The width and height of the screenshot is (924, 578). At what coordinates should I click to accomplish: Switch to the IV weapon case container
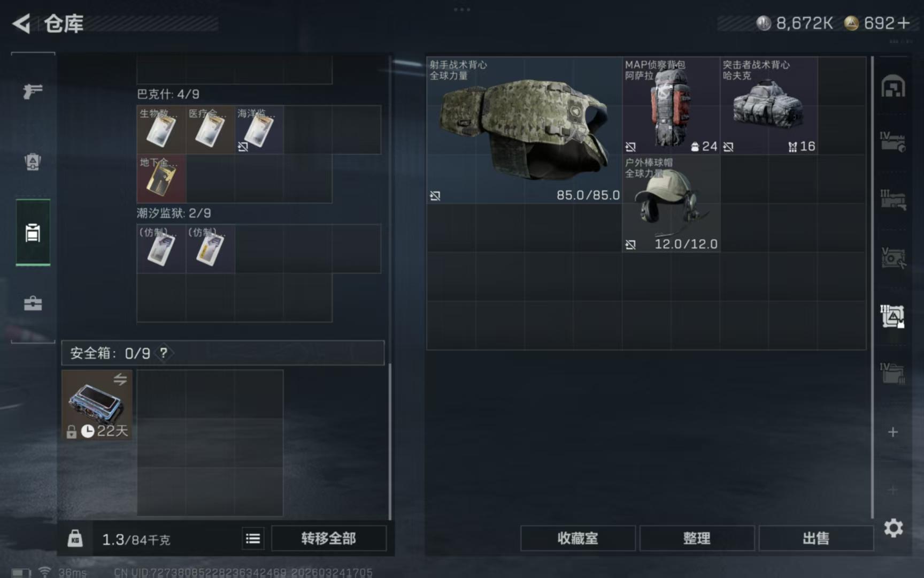click(893, 142)
